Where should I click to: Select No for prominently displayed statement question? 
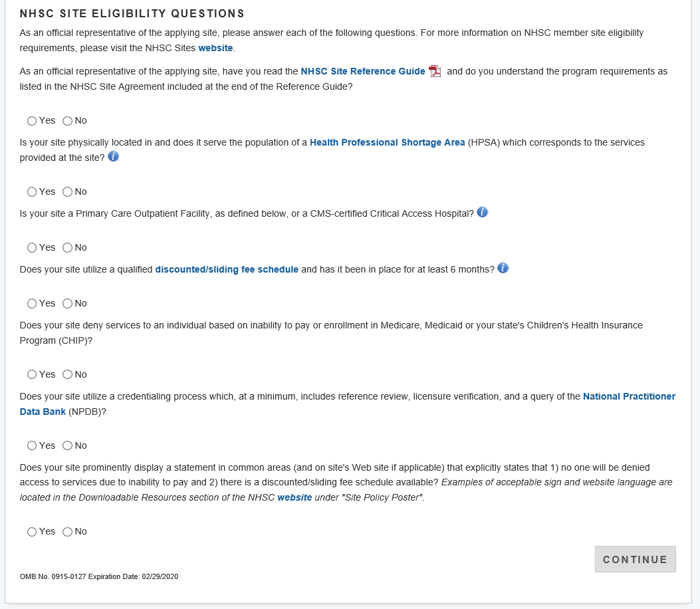pyautogui.click(x=67, y=532)
